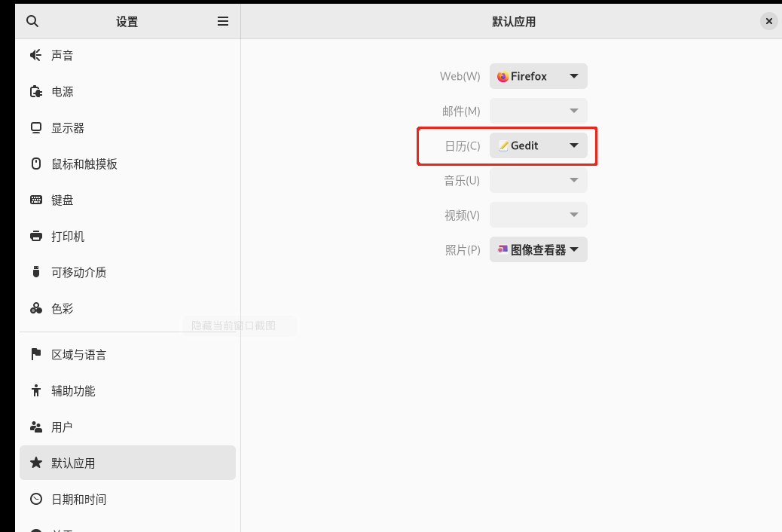Open the 照片(P) 图像查看器 dropdown

[x=538, y=249]
